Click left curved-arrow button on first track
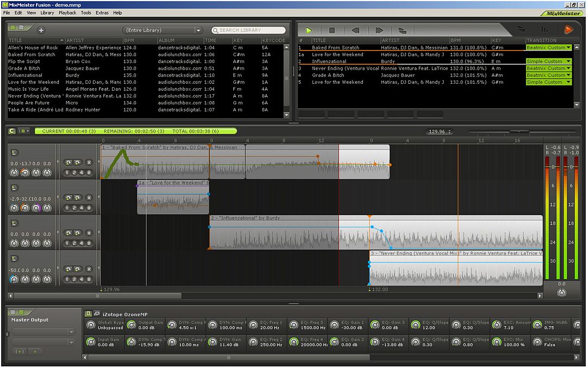 point(68,163)
